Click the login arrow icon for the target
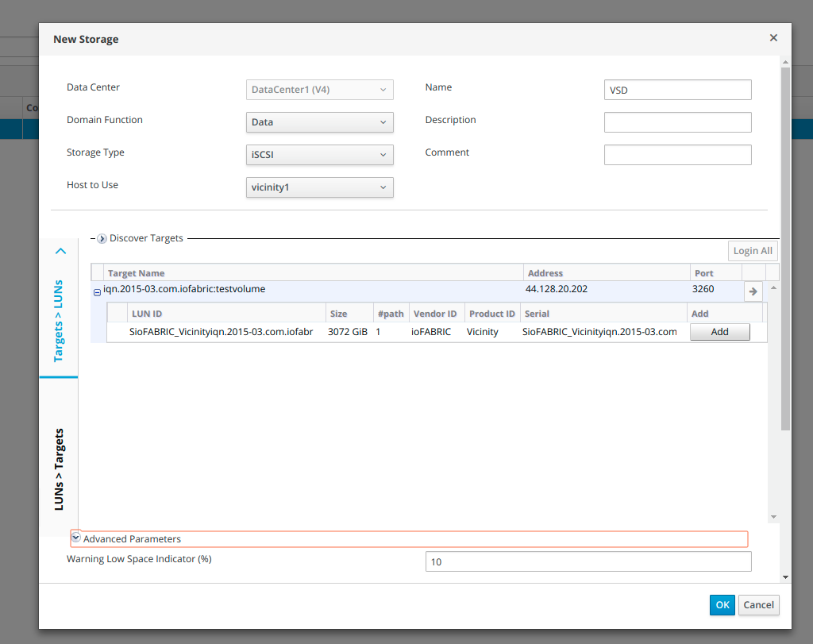The height and width of the screenshot is (644, 813). (x=753, y=291)
